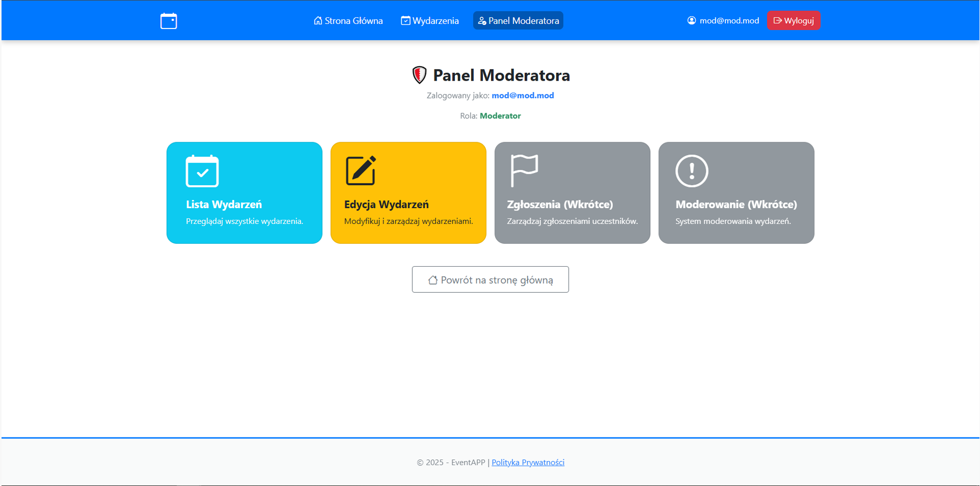Click the person-gear icon beside Panel Moderatora

coord(482,21)
